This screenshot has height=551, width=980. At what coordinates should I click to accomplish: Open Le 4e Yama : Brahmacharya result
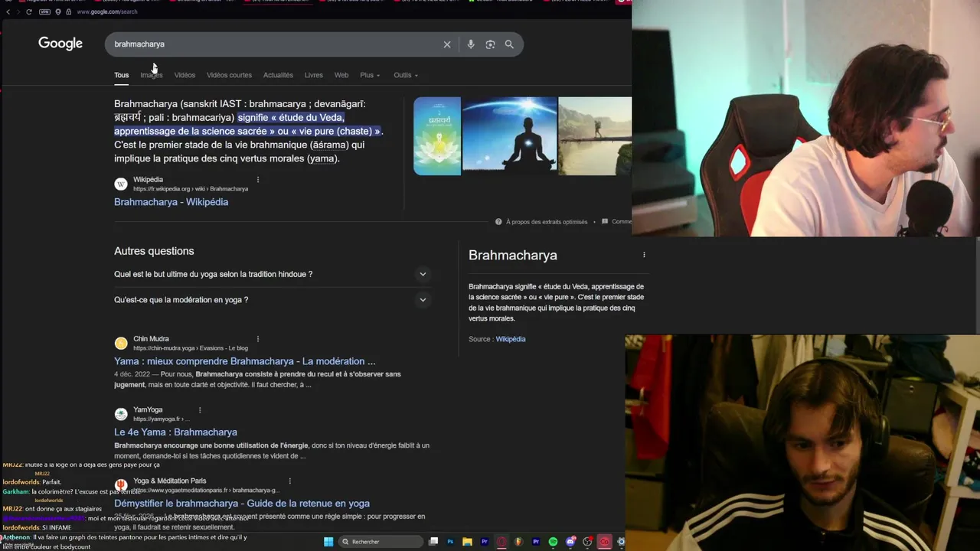[175, 432]
